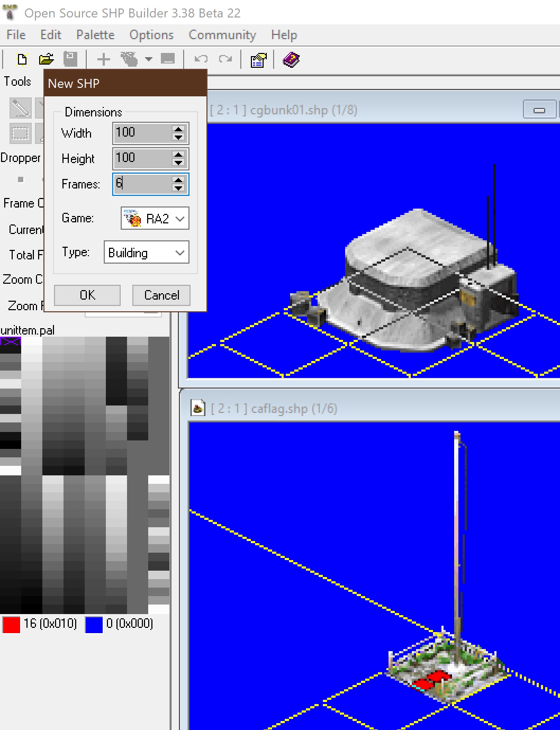Click the caflag.shp window title

(274, 408)
